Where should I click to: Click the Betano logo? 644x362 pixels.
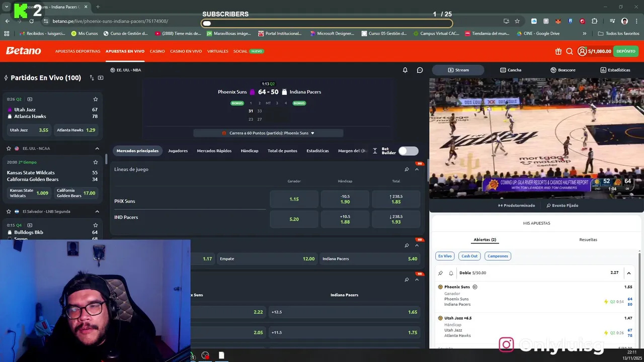(23, 51)
